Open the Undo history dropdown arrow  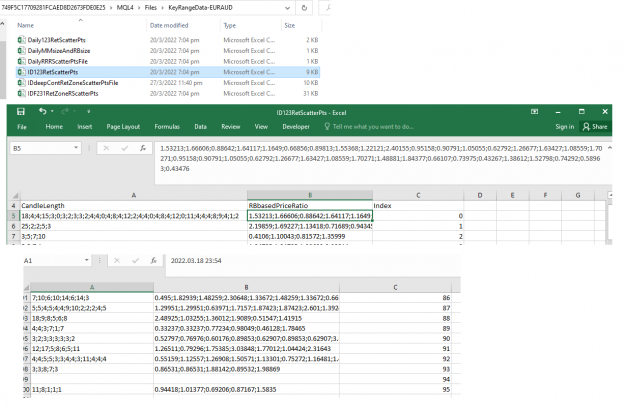52,112
